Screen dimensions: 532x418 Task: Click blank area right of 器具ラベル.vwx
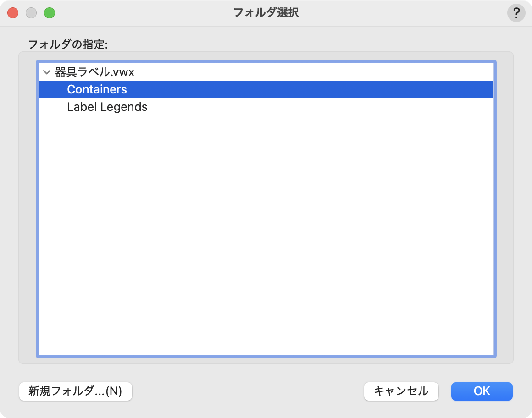pyautogui.click(x=321, y=72)
